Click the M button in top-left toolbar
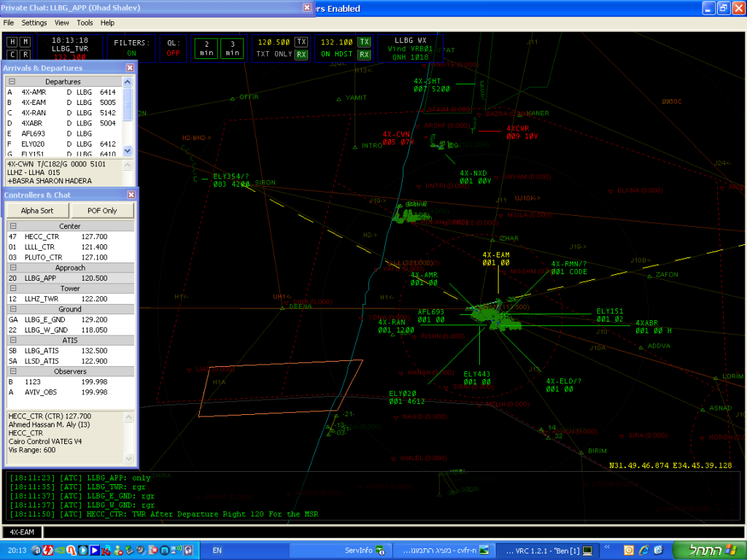Image resolution: width=747 pixels, height=560 pixels. 26,42
